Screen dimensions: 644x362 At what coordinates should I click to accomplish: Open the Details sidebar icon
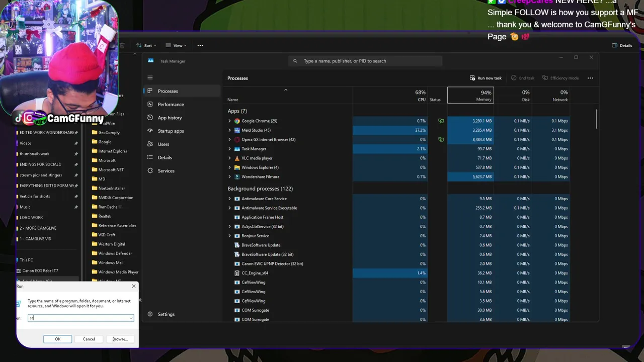click(x=150, y=157)
